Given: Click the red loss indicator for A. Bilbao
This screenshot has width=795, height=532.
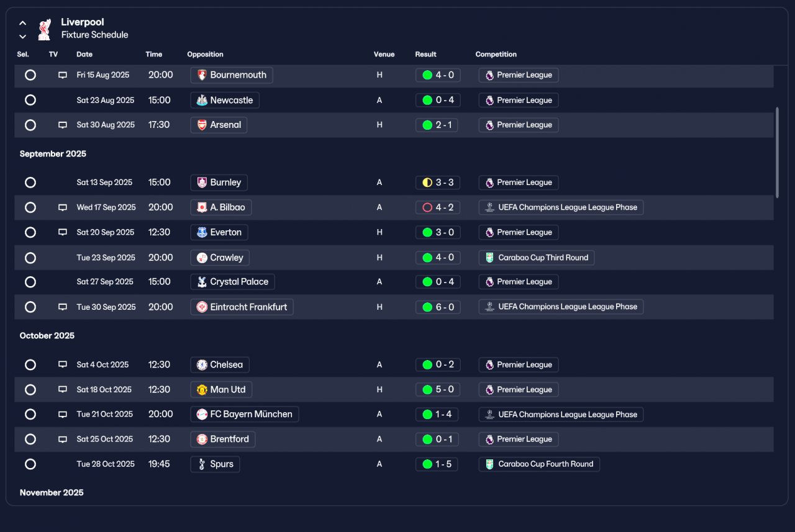Looking at the screenshot, I should pos(427,207).
